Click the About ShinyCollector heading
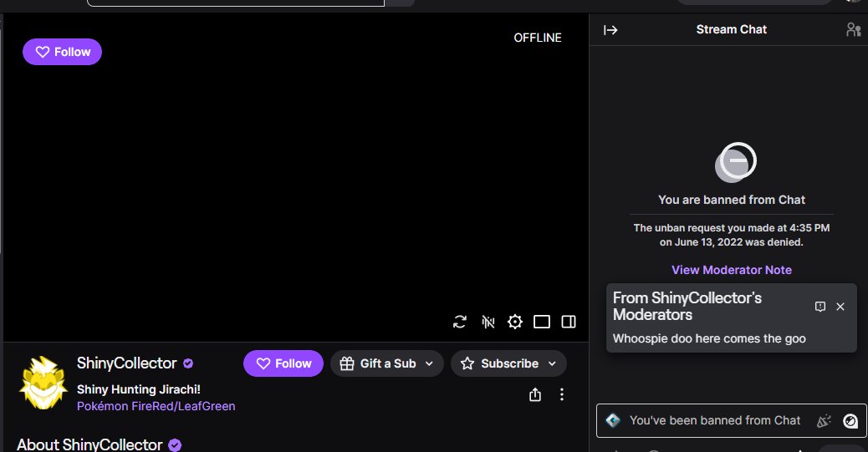 (x=89, y=444)
